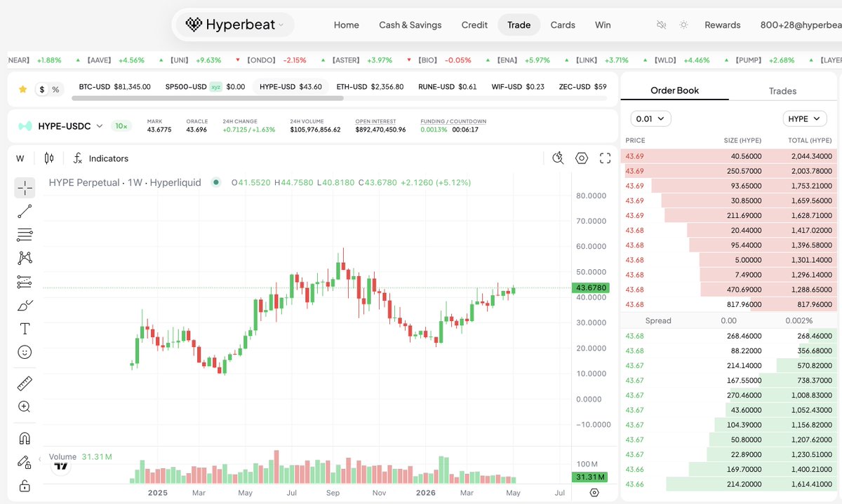Image resolution: width=842 pixels, height=504 pixels.
Task: Click the bid row sized 268.46000
Action: click(x=729, y=336)
